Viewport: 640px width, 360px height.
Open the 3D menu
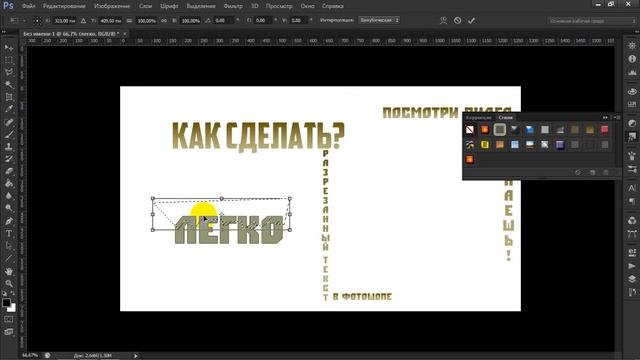[255, 6]
